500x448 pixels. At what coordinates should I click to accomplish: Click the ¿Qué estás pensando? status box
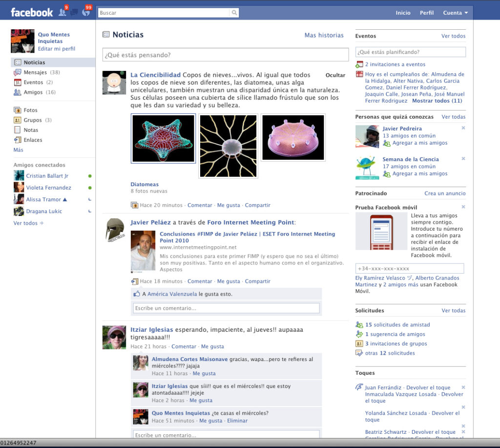(x=225, y=55)
